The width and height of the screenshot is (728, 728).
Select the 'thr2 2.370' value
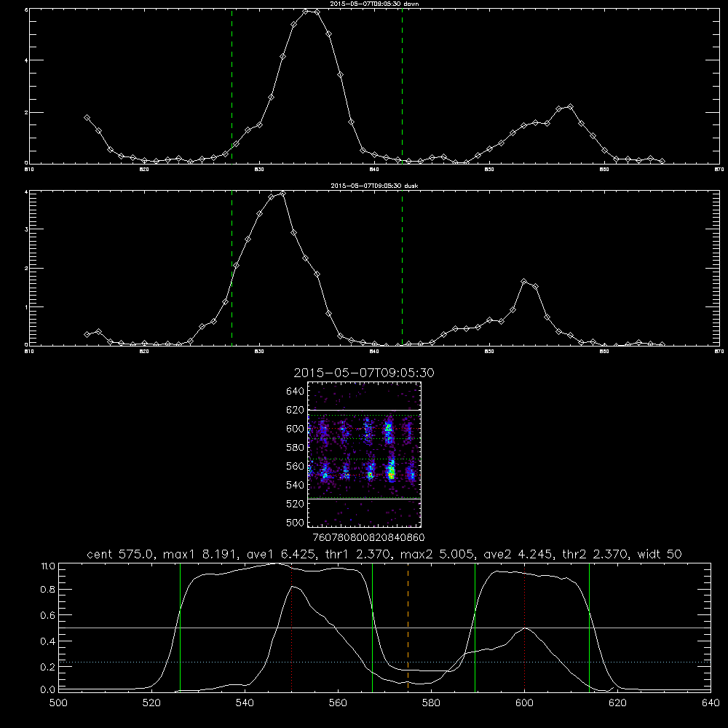pyautogui.click(x=596, y=554)
